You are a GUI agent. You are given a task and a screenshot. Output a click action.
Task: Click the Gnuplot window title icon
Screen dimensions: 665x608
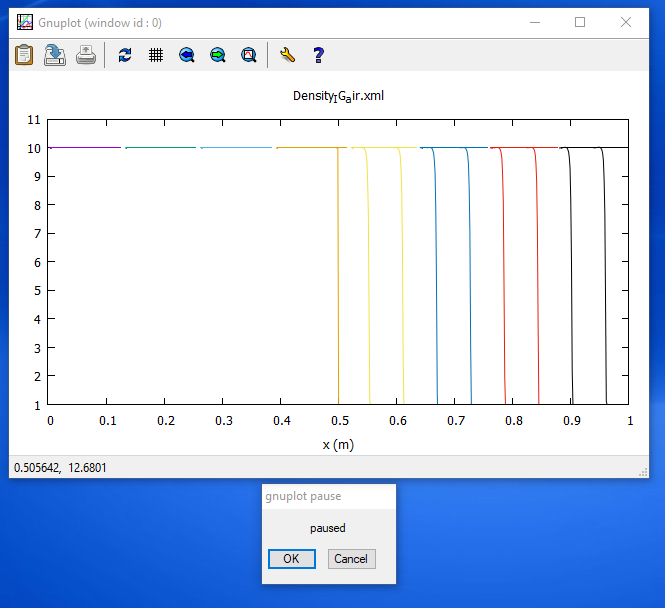[25, 22]
